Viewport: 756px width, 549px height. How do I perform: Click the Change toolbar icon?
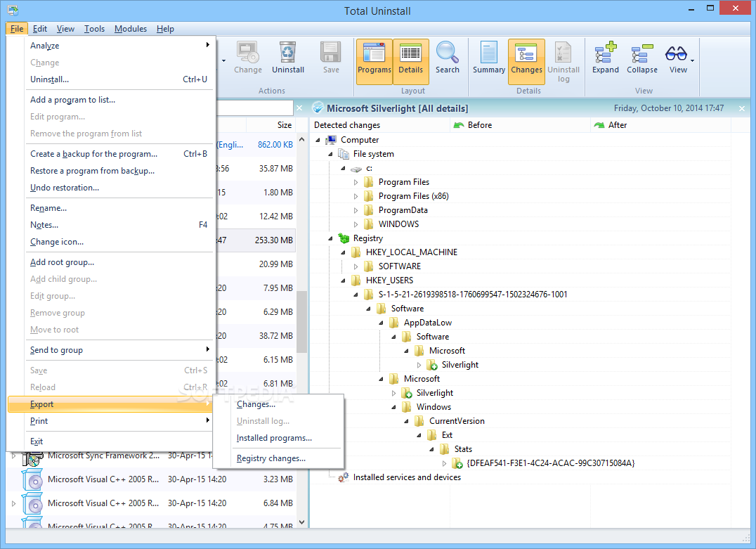pyautogui.click(x=248, y=58)
